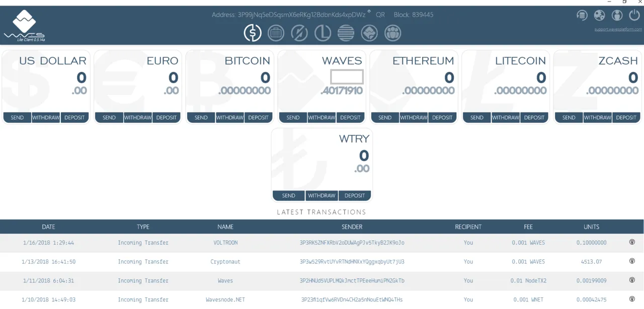Viewport: 644px width, 309px height.
Task: Show the QR code for the address
Action: 380,15
